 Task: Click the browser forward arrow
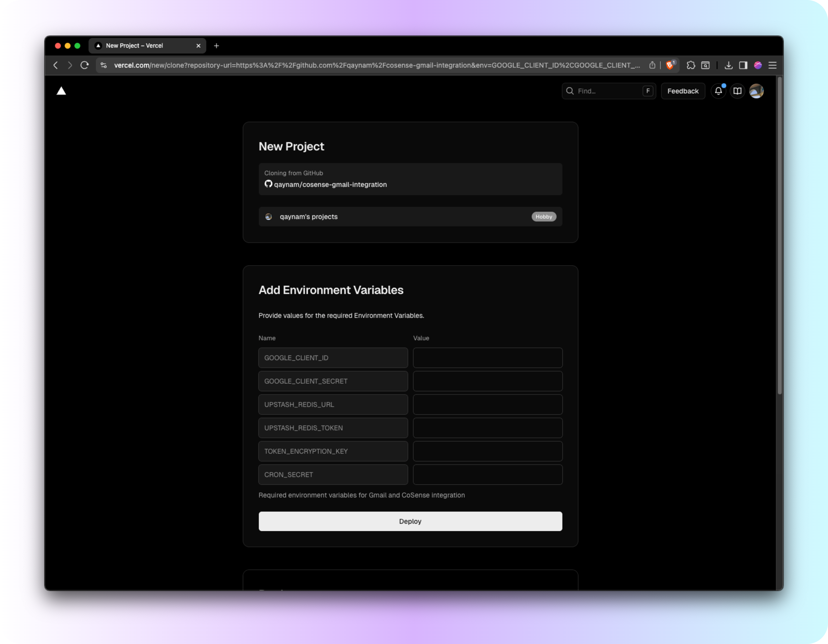(70, 65)
